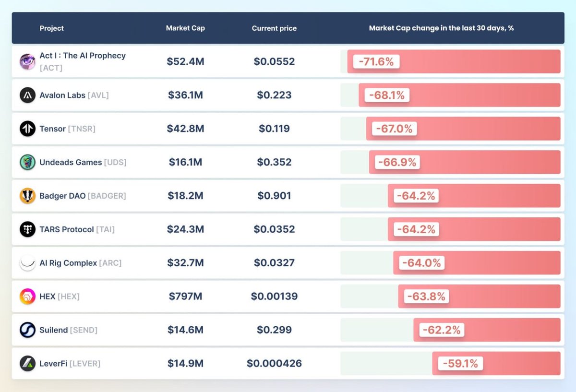Image resolution: width=576 pixels, height=392 pixels.
Task: Click the -66.9% change label
Action: (397, 162)
